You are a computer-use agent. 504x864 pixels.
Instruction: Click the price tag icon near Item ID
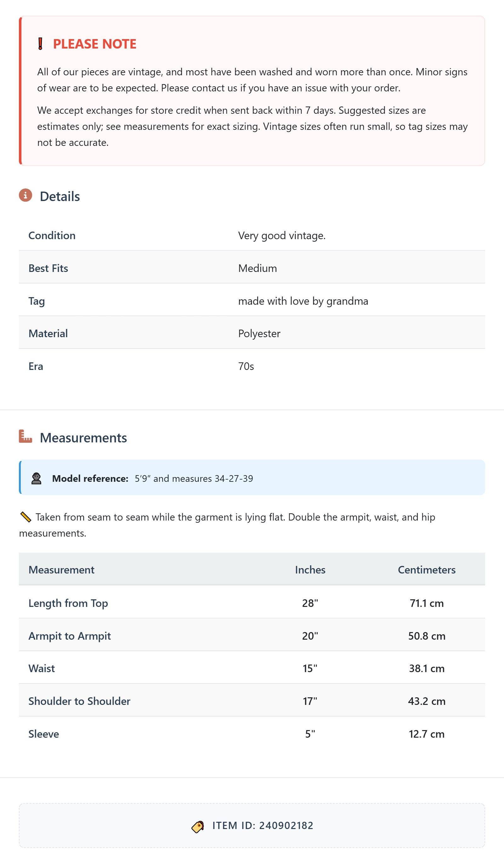(x=198, y=827)
